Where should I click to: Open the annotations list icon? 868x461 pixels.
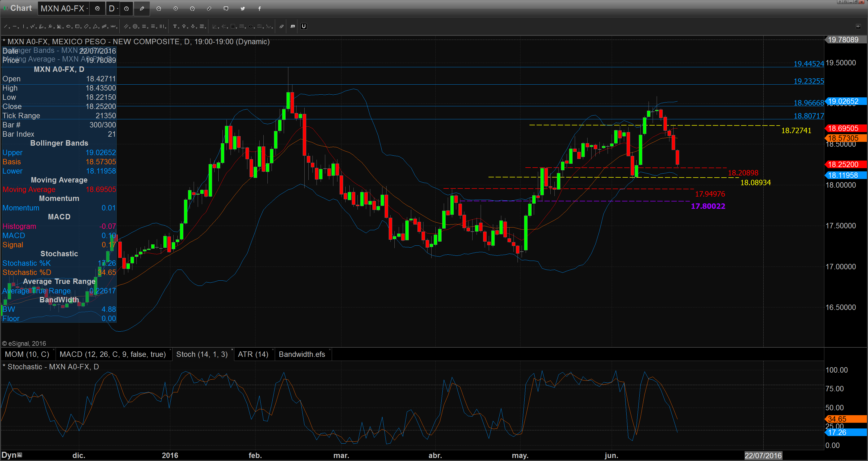(x=293, y=26)
